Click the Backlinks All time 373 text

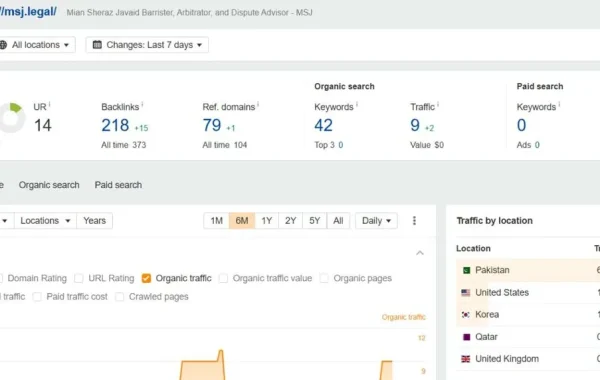124,145
